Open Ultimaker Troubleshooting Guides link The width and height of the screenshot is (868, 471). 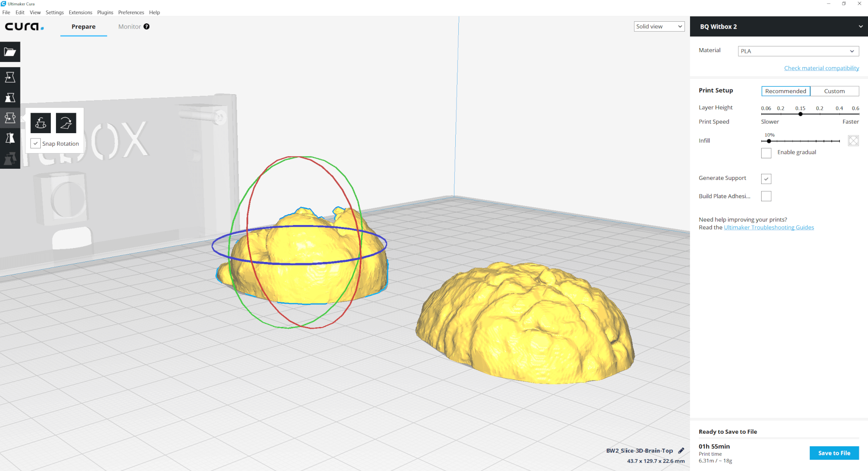click(x=769, y=227)
